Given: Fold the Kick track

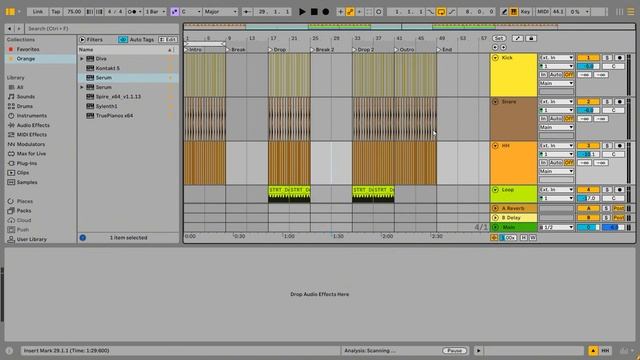Looking at the screenshot, I should [495, 58].
